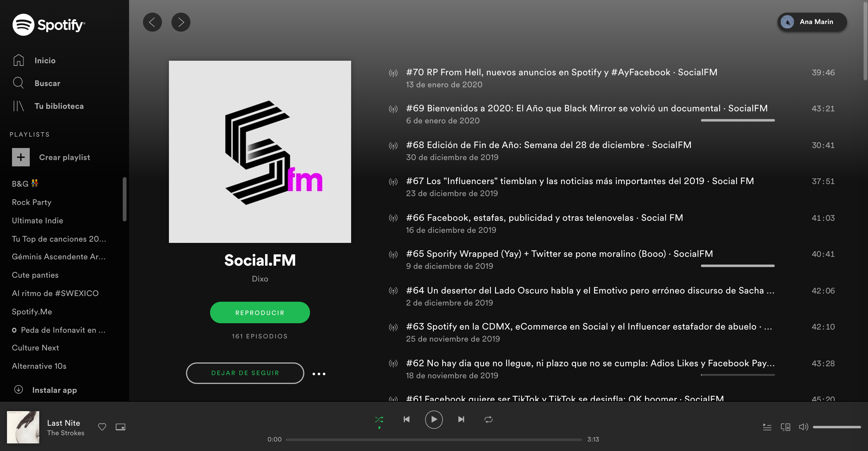This screenshot has width=868, height=451.
Task: Mute with the volume speaker icon
Action: 803,427
